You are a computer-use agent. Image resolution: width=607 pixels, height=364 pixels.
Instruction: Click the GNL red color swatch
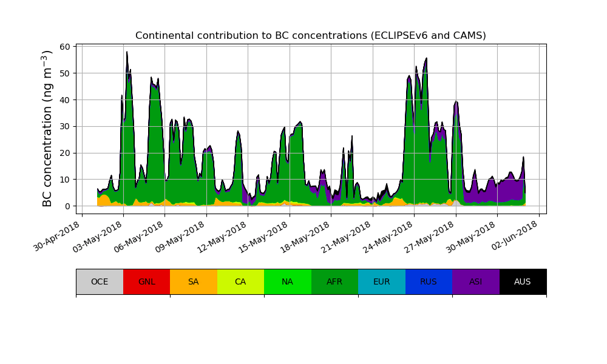coord(147,281)
